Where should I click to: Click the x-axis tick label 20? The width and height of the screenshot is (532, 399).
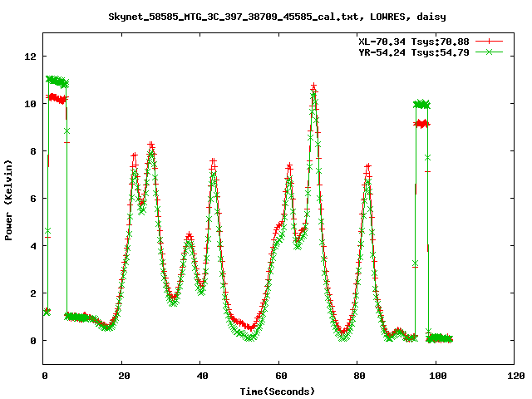(x=124, y=376)
